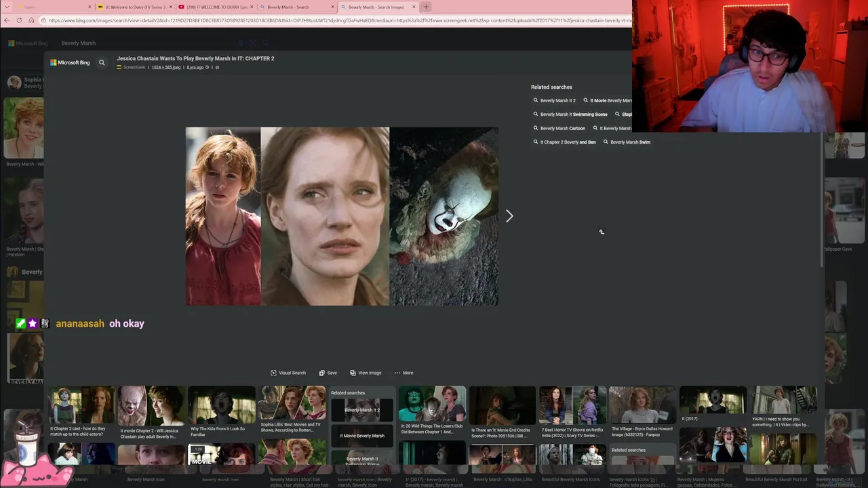This screenshot has height=488, width=868.
Task: Click the 1024 x 585 jpeg size link
Action: (x=166, y=67)
